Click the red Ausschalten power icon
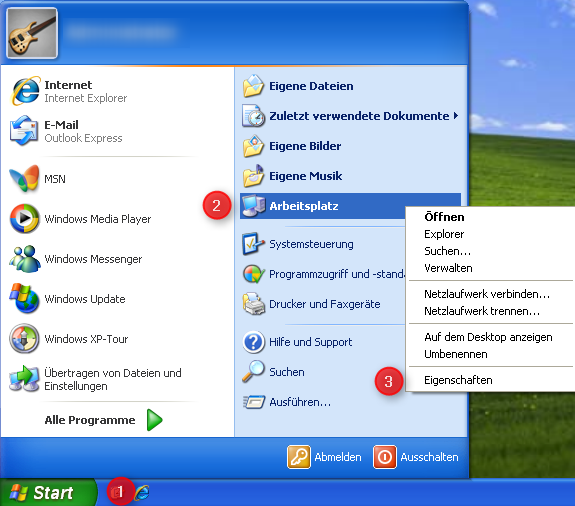The height and width of the screenshot is (506, 575). (385, 457)
